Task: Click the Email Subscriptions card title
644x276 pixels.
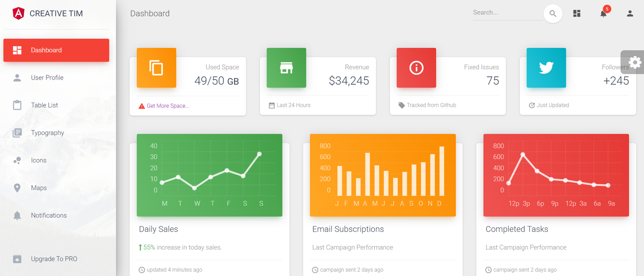Action: [348, 229]
